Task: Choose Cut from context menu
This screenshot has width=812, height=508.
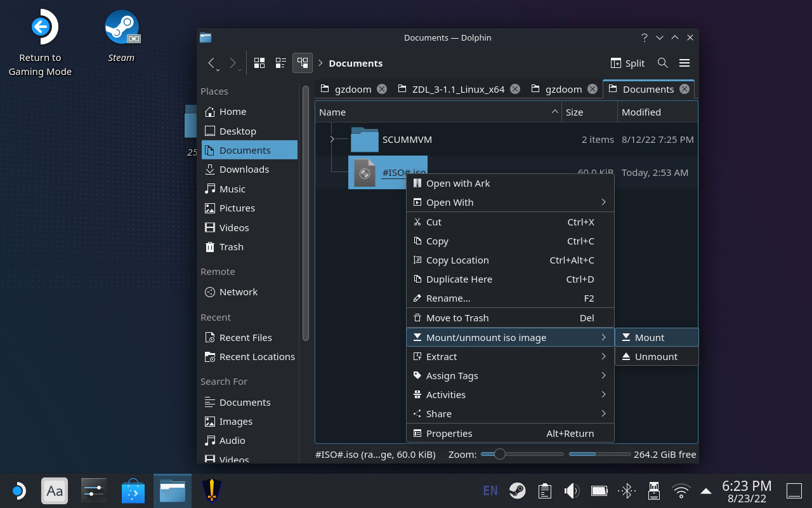Action: [x=510, y=222]
